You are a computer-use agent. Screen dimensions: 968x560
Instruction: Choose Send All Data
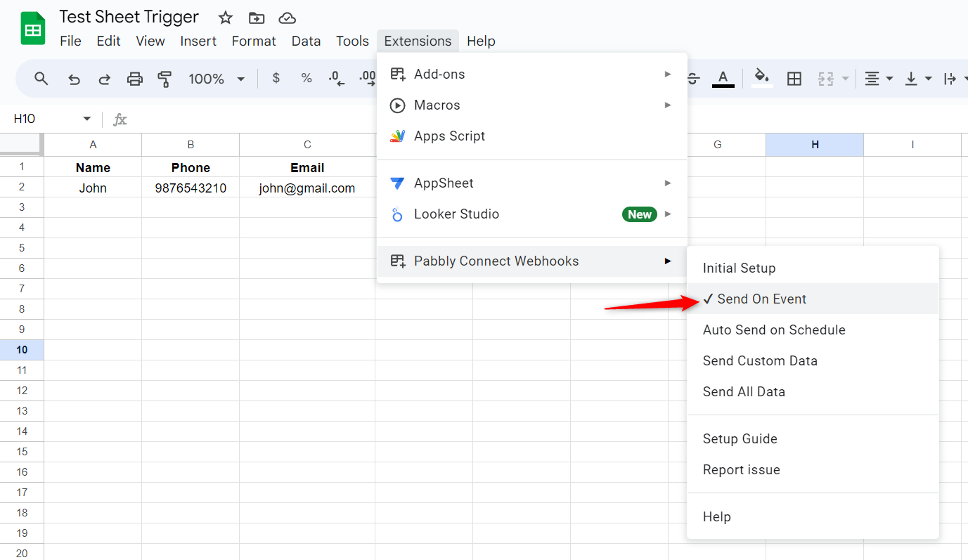tap(813, 392)
